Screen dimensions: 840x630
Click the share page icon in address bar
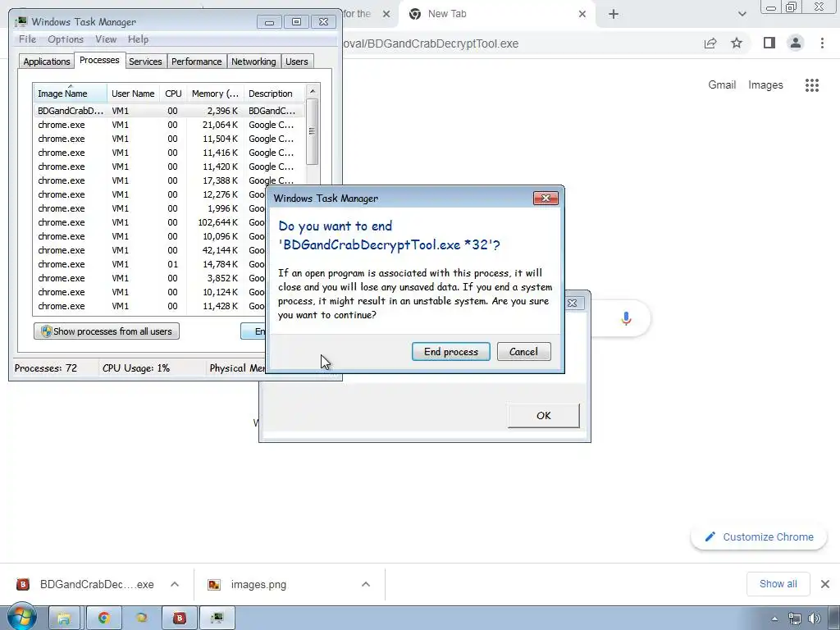pyautogui.click(x=710, y=43)
